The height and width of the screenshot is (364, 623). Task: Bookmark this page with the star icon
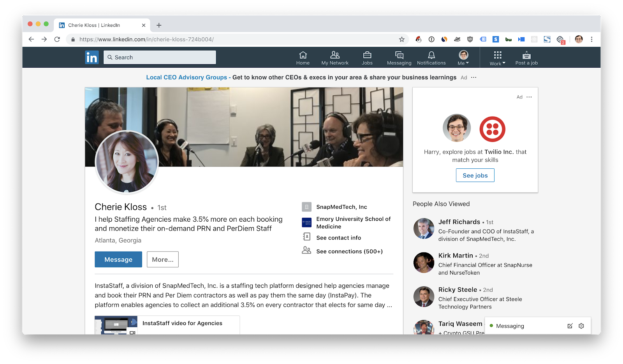(402, 39)
